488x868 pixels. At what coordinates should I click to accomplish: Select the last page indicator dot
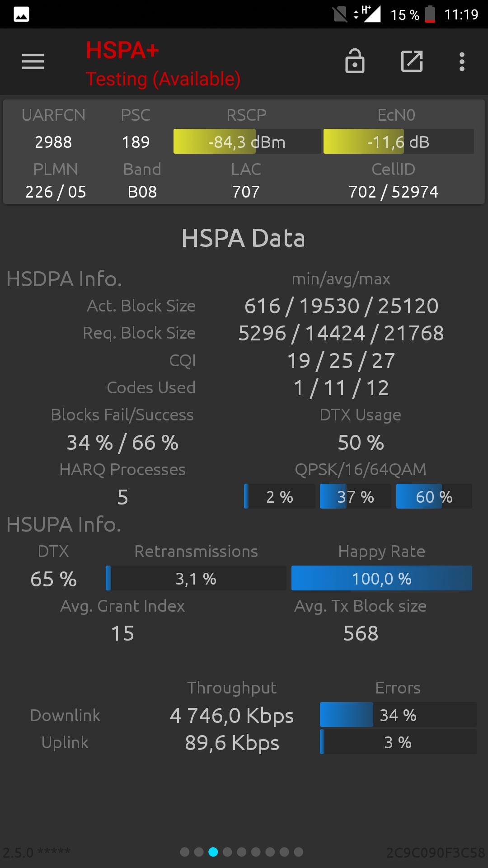298,852
